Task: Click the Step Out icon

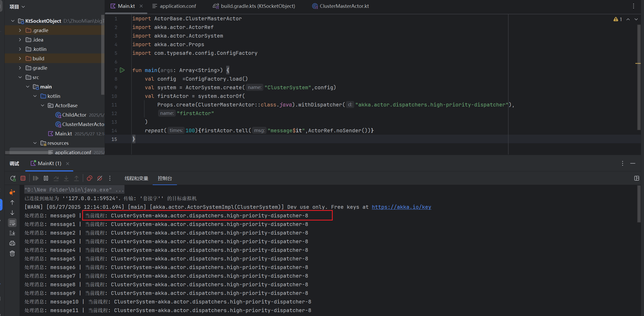Action: [x=76, y=178]
